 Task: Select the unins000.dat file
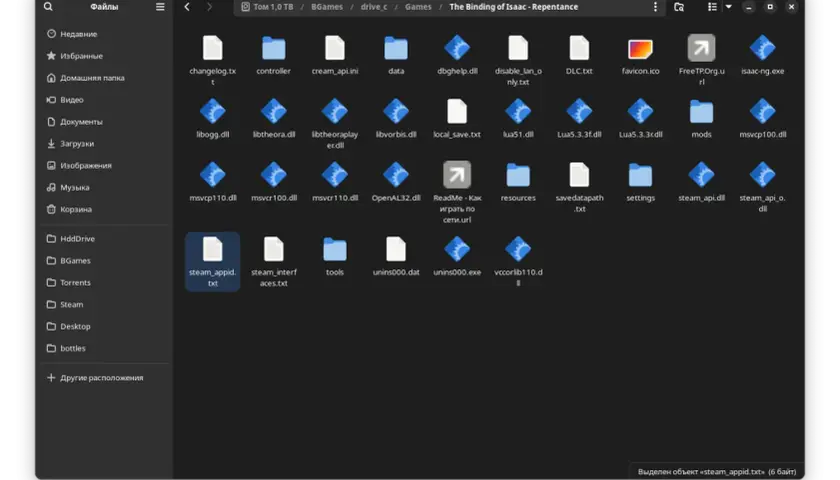(396, 256)
